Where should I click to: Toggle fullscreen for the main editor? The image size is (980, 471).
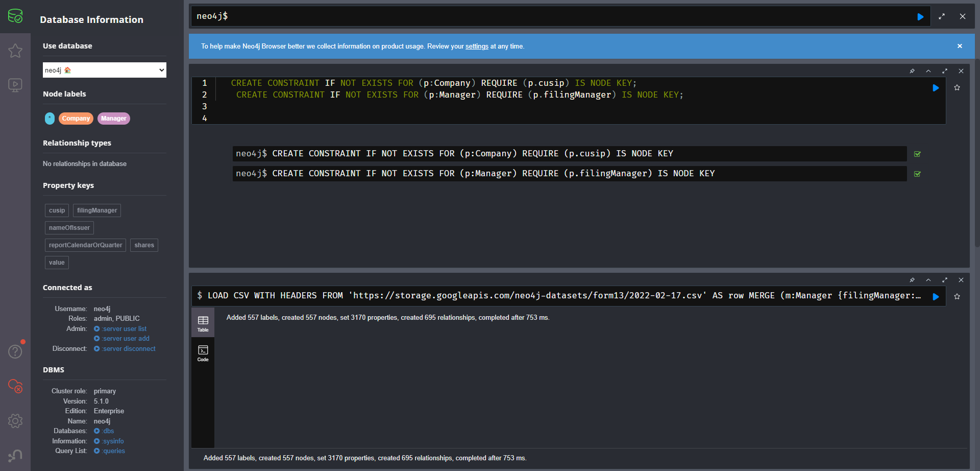[942, 16]
